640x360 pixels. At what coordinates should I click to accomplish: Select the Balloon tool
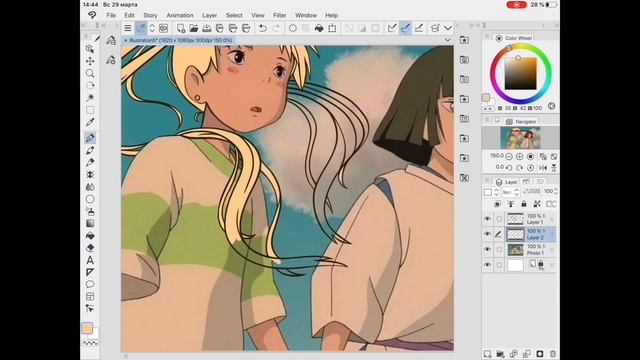click(90, 284)
